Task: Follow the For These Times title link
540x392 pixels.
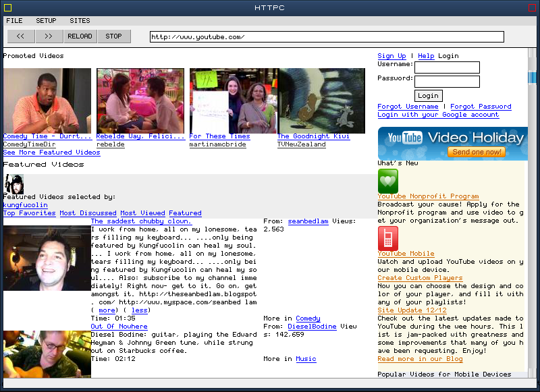Action: (220, 136)
